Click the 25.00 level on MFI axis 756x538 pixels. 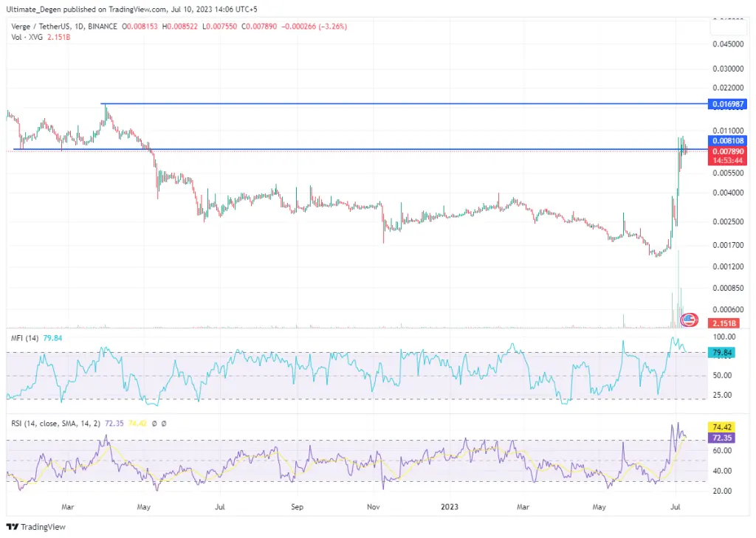pyautogui.click(x=722, y=395)
